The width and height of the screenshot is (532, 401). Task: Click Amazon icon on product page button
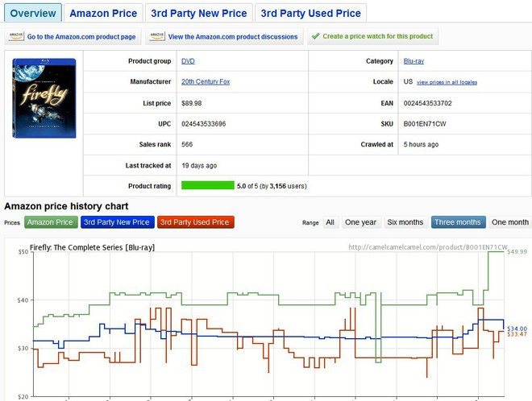[x=16, y=36]
